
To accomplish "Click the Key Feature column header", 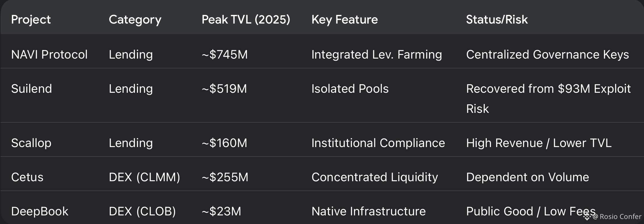I will tap(344, 20).
